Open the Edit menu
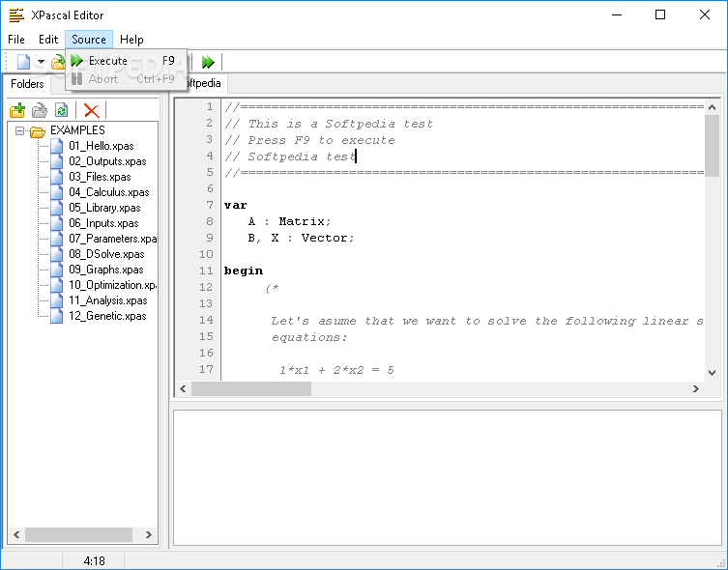This screenshot has width=728, height=570. 48,40
